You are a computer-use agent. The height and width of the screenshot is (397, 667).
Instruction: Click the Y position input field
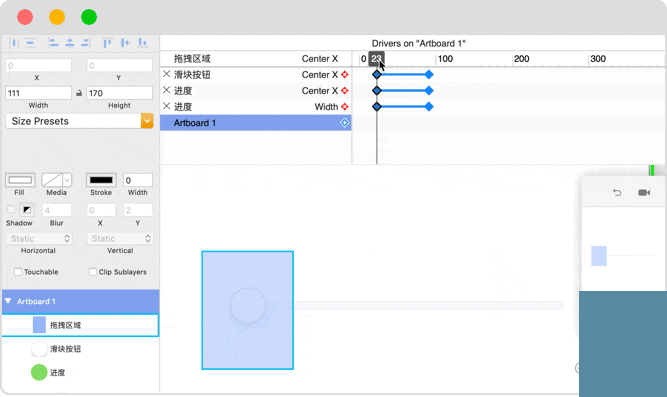click(x=120, y=66)
